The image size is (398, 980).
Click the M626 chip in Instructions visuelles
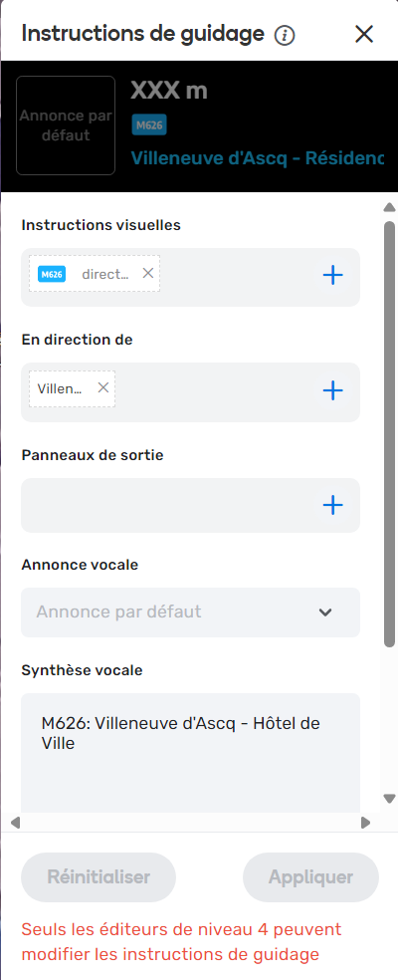click(52, 274)
